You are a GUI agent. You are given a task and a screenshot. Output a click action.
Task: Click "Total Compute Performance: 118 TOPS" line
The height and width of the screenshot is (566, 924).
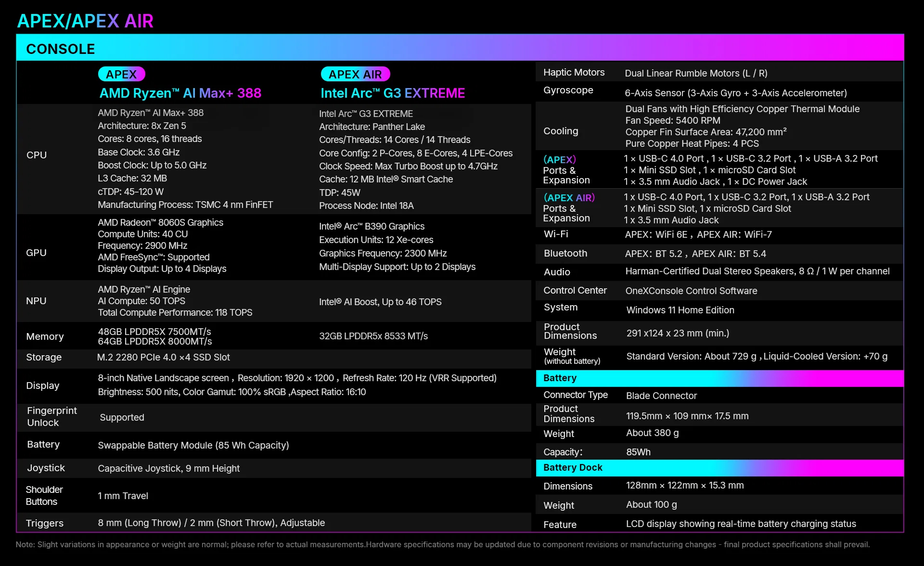(175, 312)
